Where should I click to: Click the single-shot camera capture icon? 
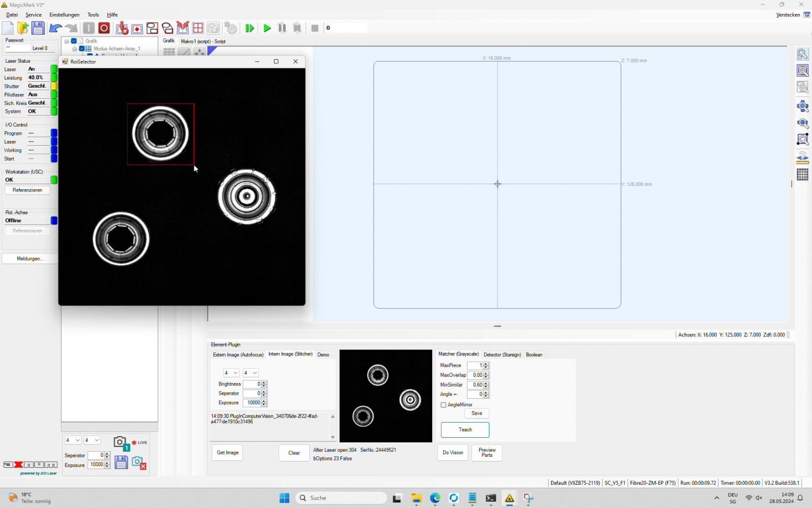click(121, 444)
